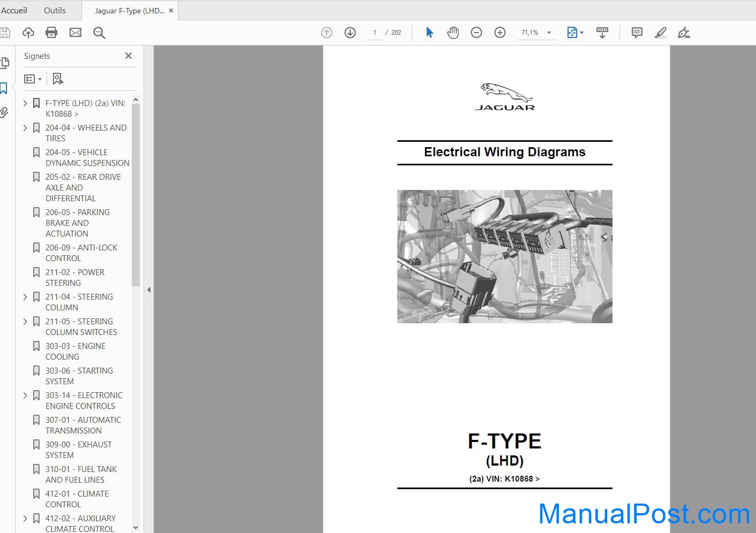Open the Sign document tool
Image resolution: width=756 pixels, height=533 pixels.
(x=684, y=33)
